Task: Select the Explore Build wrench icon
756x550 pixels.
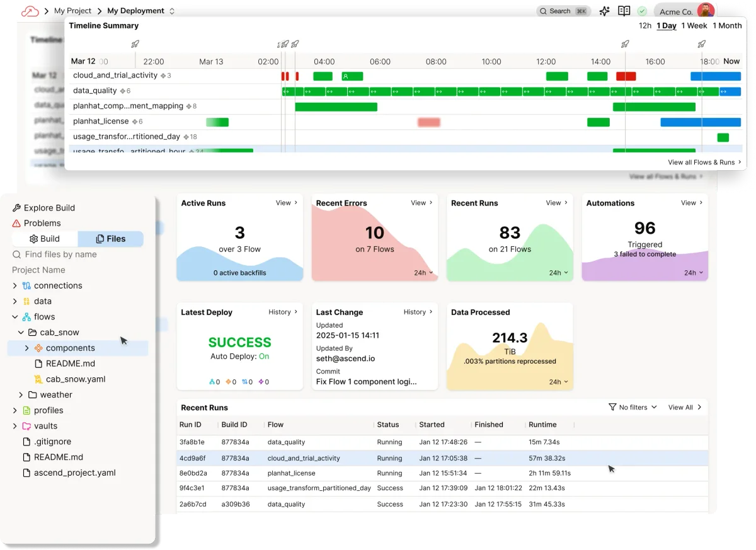Action: 16,207
